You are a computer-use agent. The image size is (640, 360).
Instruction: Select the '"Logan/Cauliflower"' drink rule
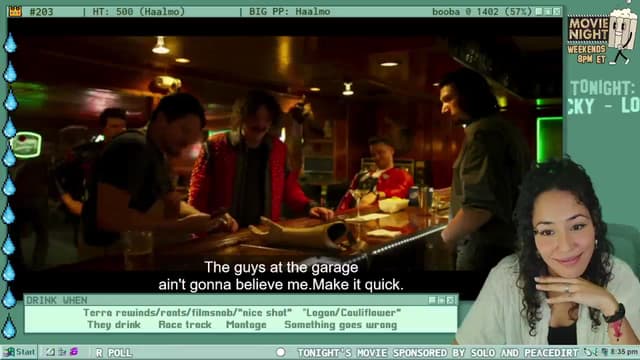351,313
